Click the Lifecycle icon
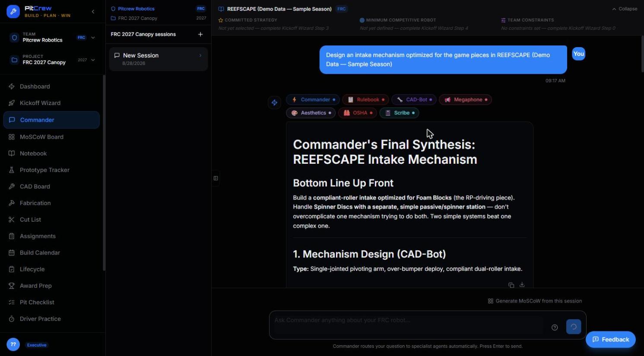The image size is (644, 356). tap(12, 269)
